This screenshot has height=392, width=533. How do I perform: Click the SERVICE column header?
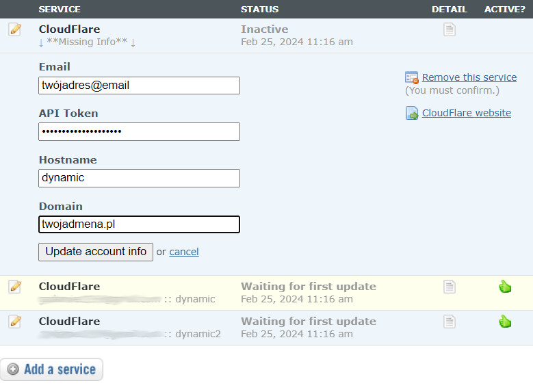[60, 9]
